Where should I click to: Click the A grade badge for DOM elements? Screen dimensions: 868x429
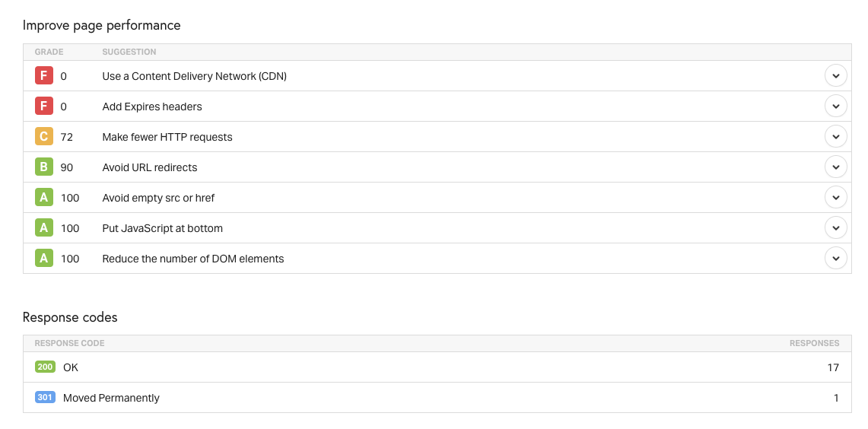(x=43, y=259)
